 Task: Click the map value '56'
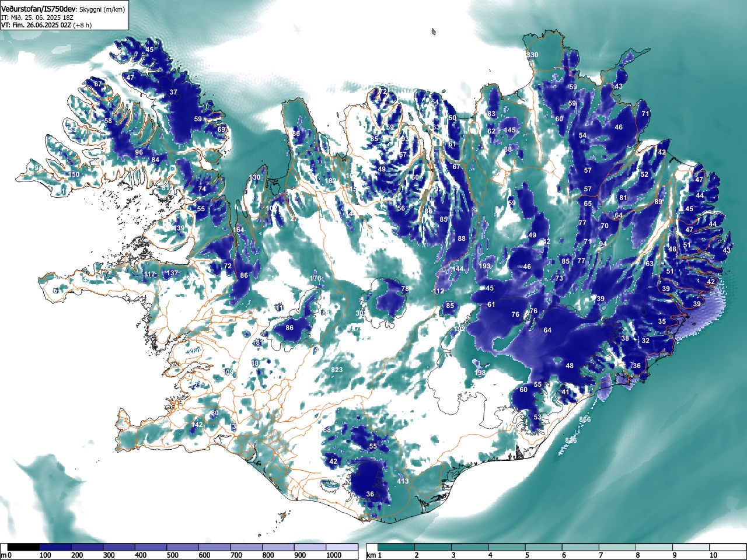(x=401, y=208)
